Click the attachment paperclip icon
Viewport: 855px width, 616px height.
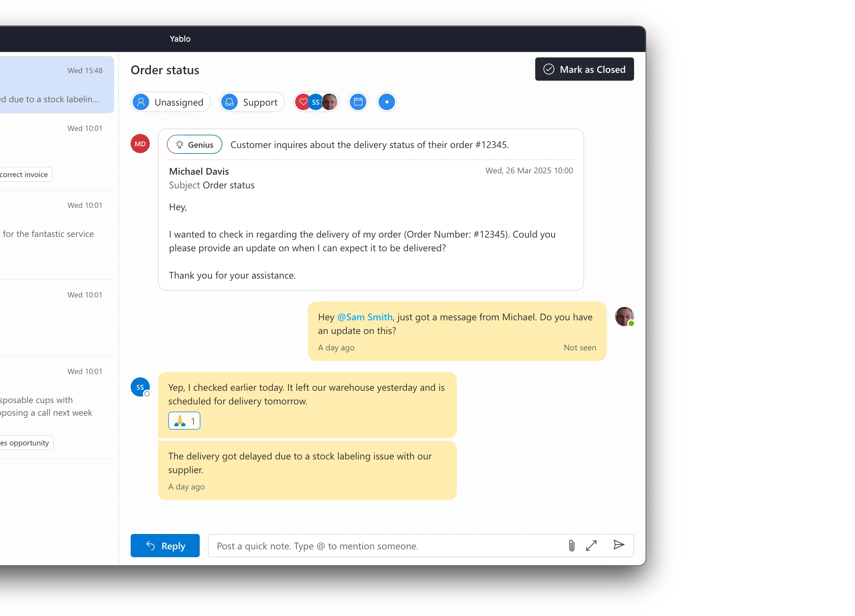pyautogui.click(x=571, y=546)
